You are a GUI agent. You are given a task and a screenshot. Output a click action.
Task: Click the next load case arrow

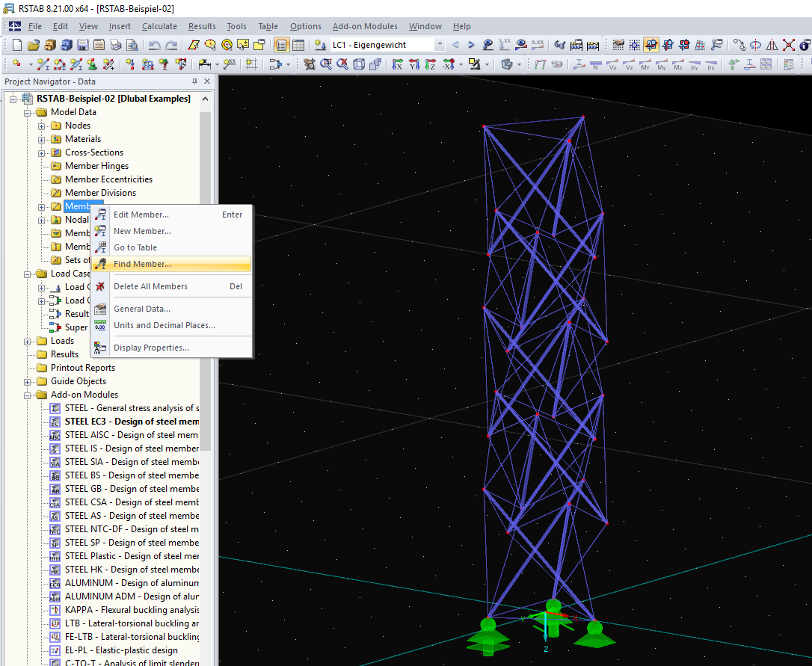(x=471, y=45)
